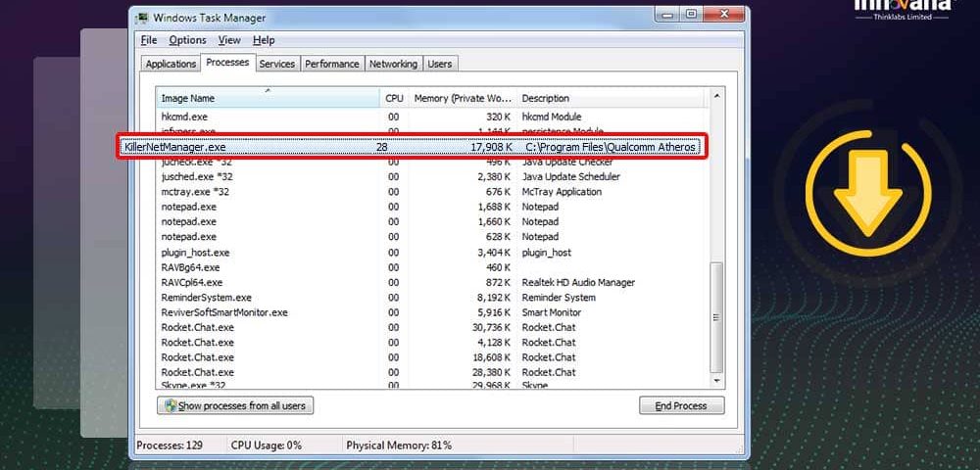Click the Realtek HD Audio Manager description
980x470 pixels.
578,283
